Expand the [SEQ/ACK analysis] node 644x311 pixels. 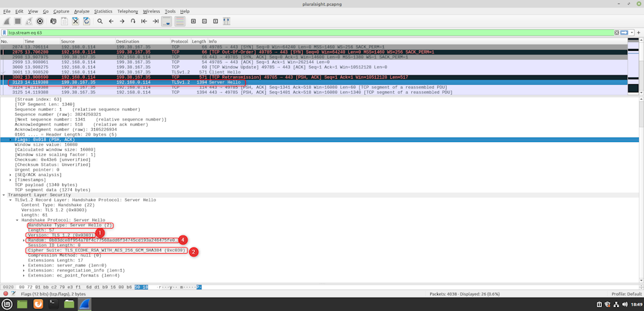[11, 175]
